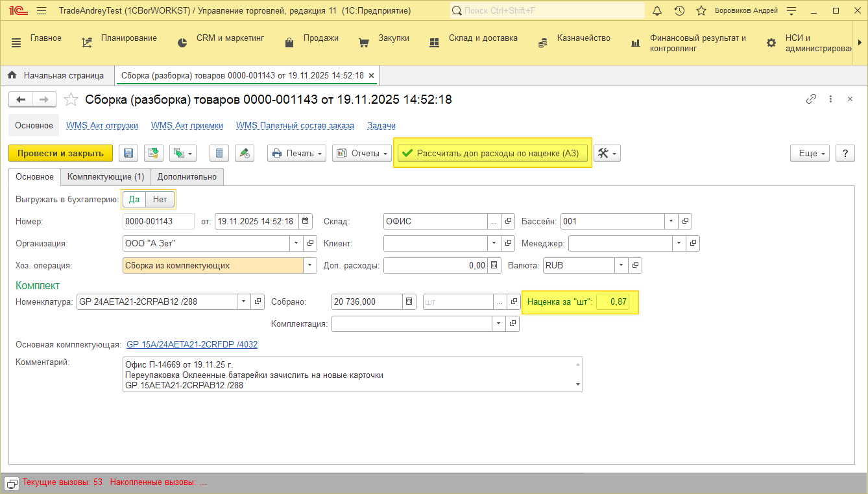Screen dimensions: 868x494
Task: Click the favorites star in title bar
Action: tap(701, 11)
